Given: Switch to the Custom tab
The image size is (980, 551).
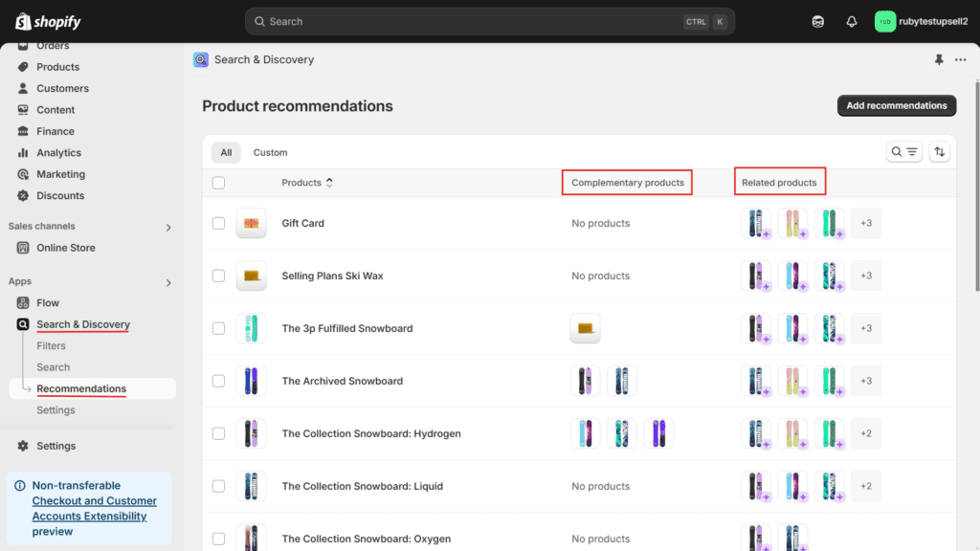Looking at the screenshot, I should click(x=270, y=152).
